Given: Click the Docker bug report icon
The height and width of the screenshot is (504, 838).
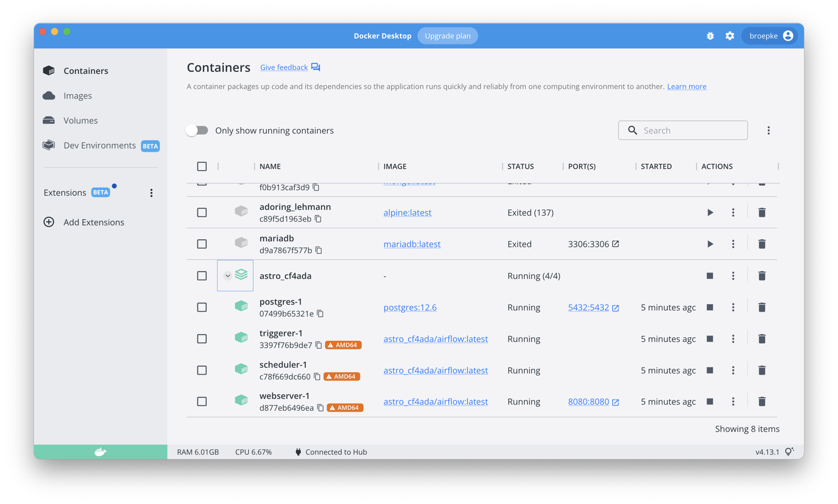Looking at the screenshot, I should point(710,36).
